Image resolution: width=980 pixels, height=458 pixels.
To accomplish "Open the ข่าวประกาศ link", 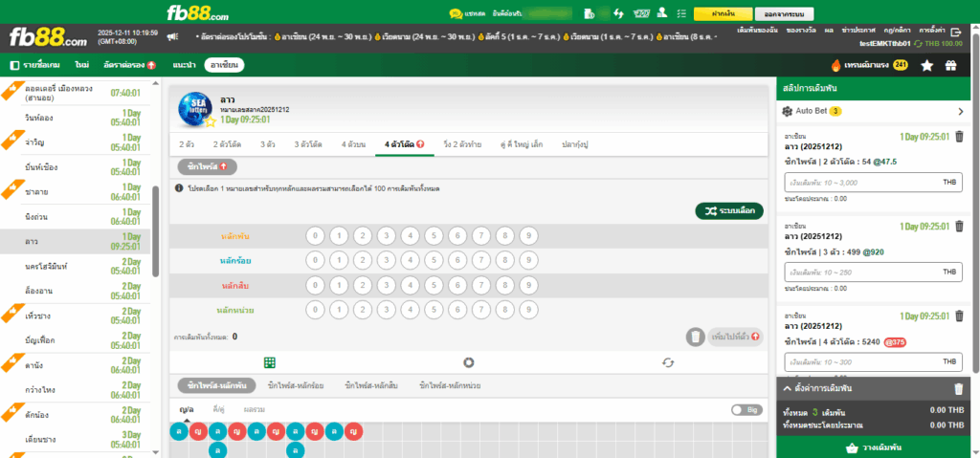I will [x=858, y=30].
